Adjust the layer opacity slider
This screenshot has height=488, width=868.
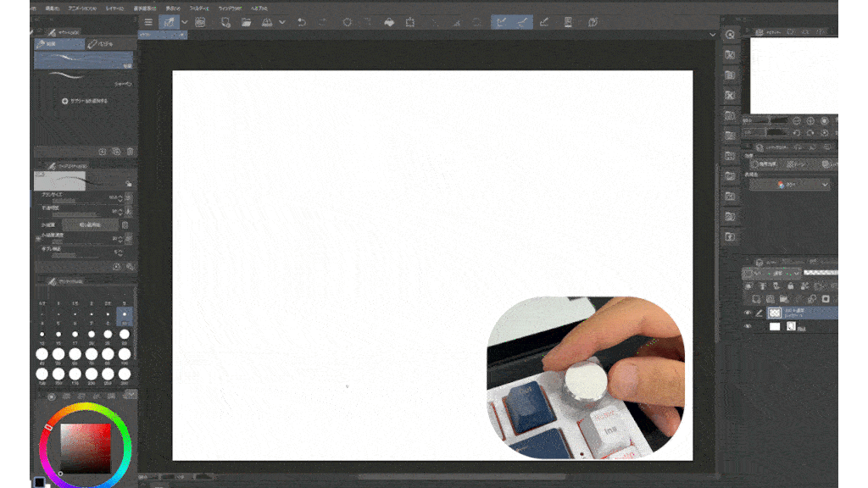(821, 273)
